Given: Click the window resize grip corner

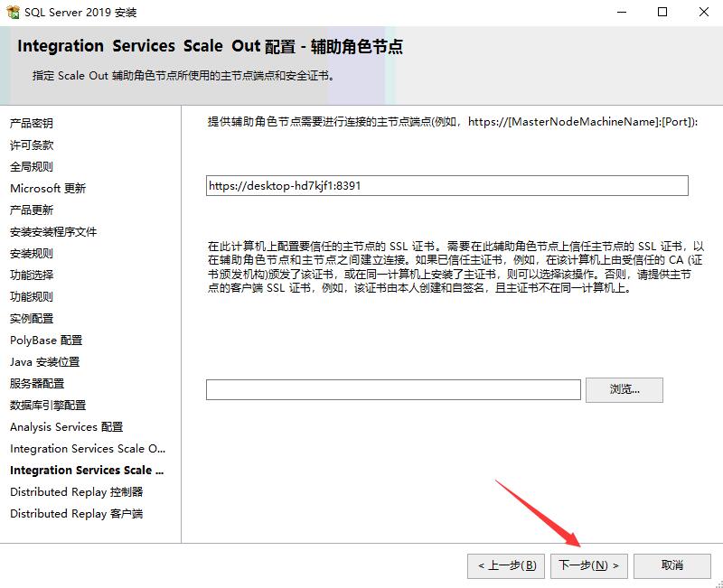Looking at the screenshot, I should coord(718,583).
